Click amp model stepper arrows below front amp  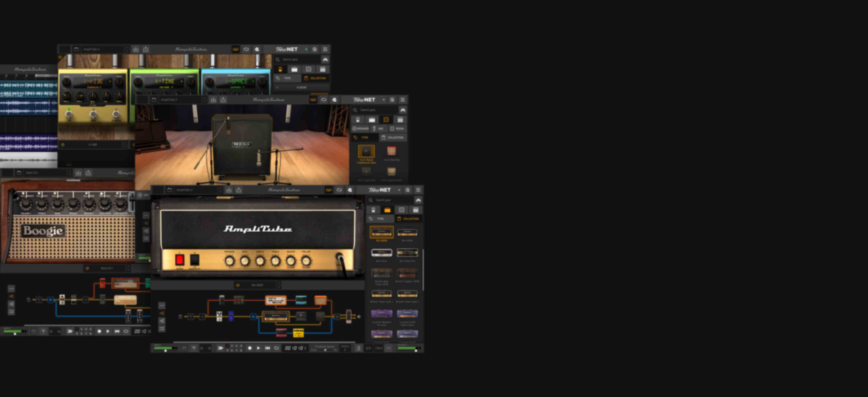[279, 286]
